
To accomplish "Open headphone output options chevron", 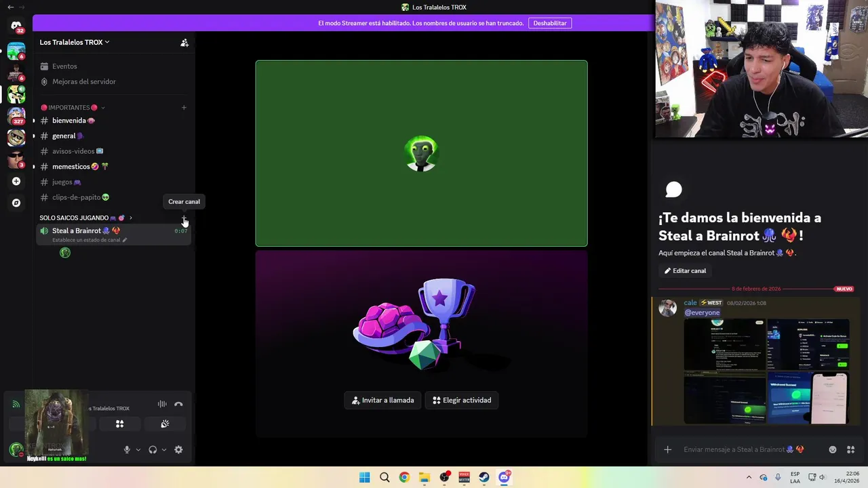I will [x=164, y=449].
